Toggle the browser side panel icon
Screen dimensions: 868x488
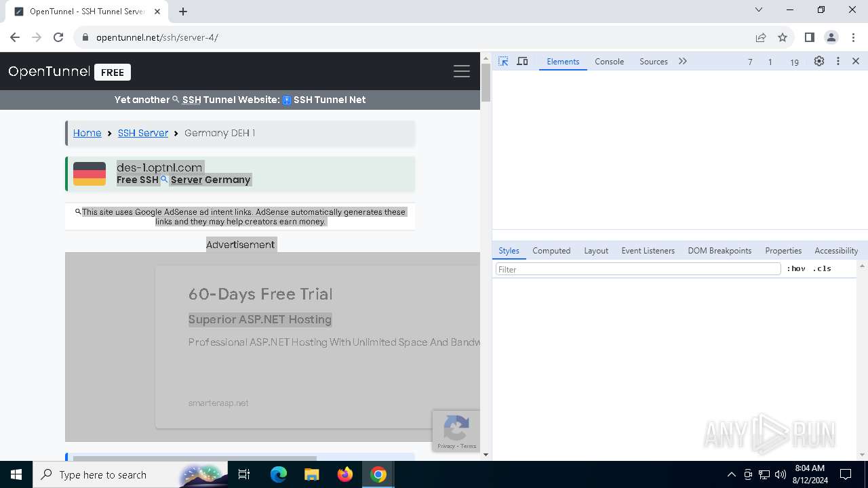point(809,37)
